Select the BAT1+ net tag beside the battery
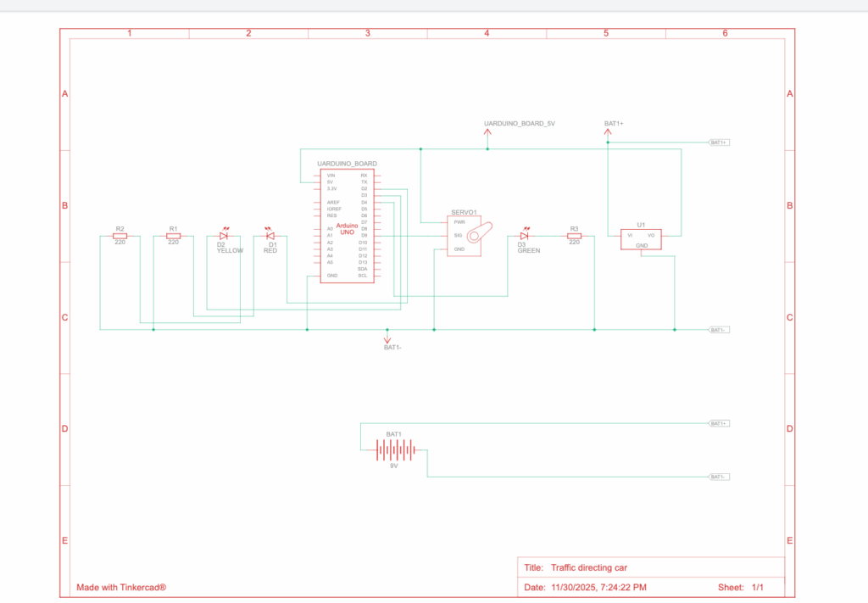The image size is (868, 603). 718,422
